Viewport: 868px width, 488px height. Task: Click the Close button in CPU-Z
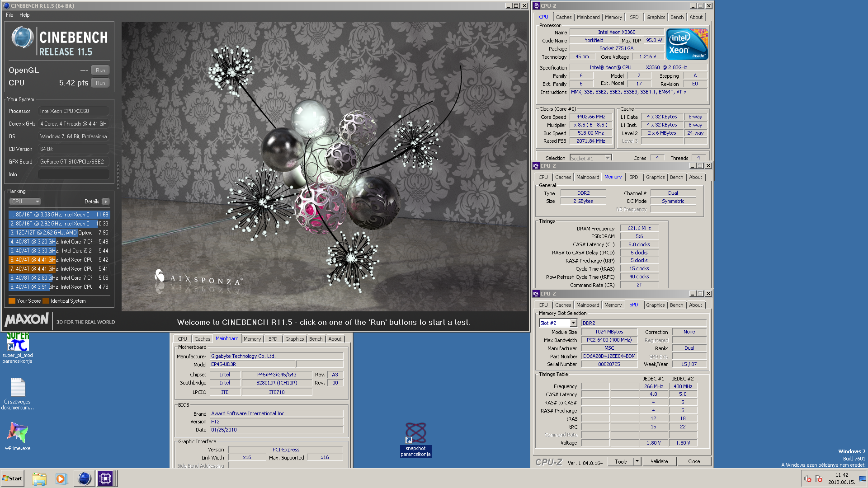coord(694,461)
